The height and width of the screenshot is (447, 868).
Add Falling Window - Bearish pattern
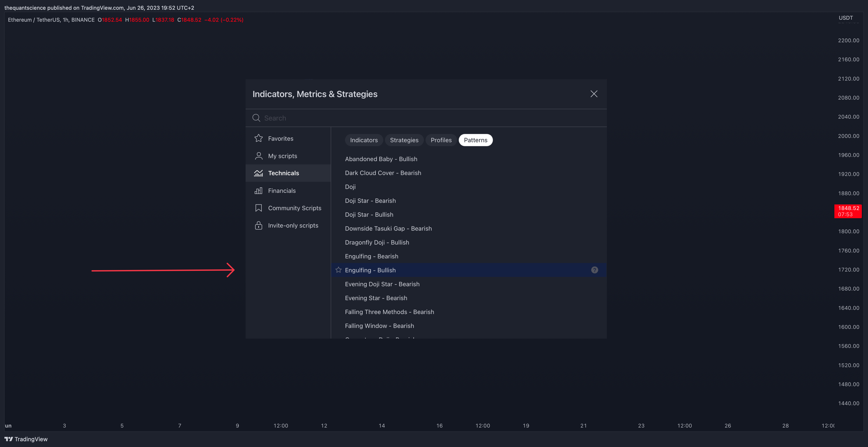click(469, 326)
